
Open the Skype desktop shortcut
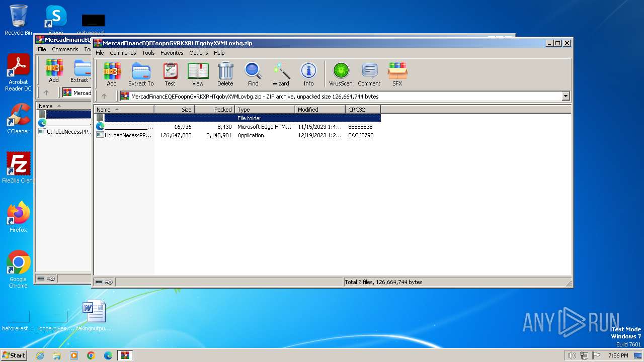pos(56,20)
